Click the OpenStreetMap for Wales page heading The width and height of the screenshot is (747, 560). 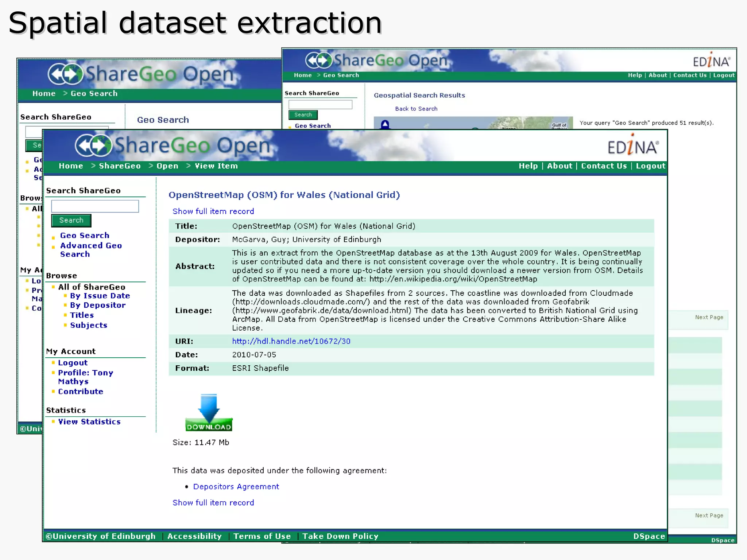[x=284, y=195]
